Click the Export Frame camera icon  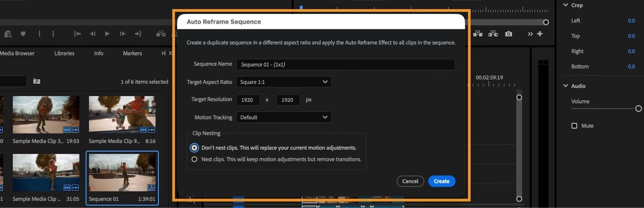click(x=509, y=34)
